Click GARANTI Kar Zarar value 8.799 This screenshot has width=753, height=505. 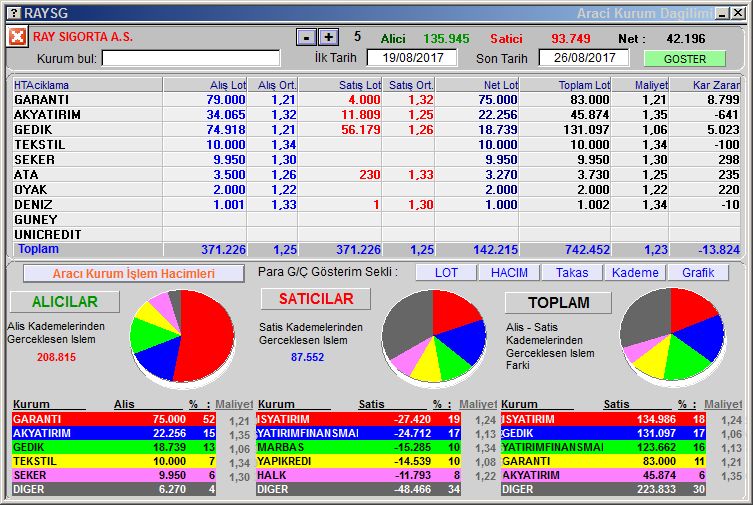723,100
